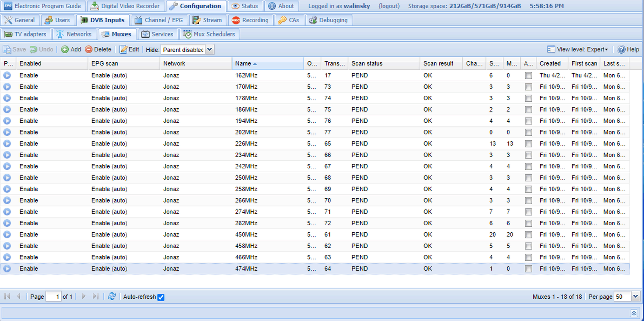
Task: Switch to the Channel / EPG tab
Action: (159, 20)
